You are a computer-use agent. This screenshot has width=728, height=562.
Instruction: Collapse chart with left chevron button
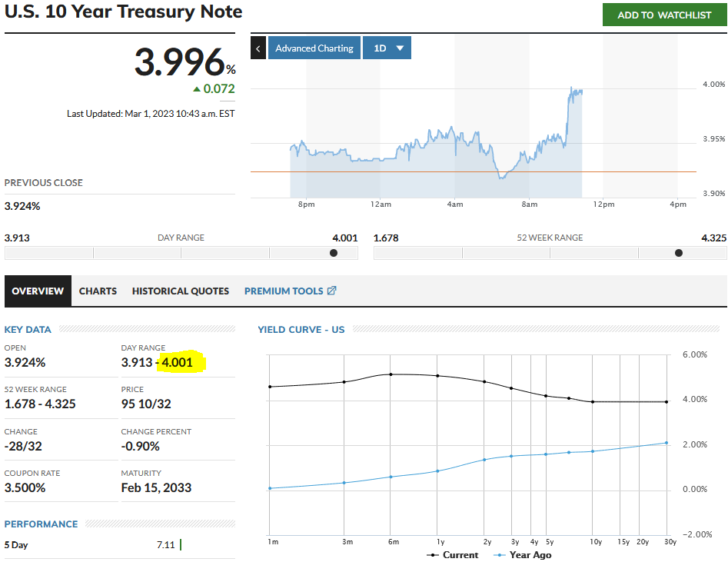pos(258,48)
